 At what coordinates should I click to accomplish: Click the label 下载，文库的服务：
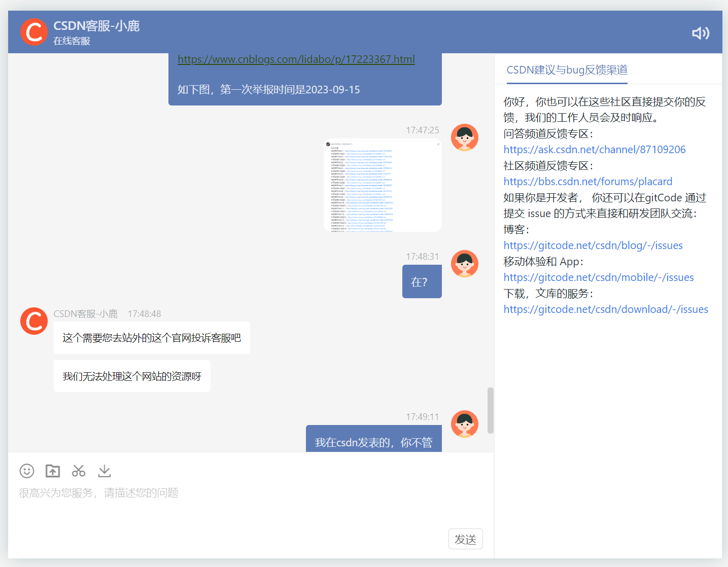(548, 294)
